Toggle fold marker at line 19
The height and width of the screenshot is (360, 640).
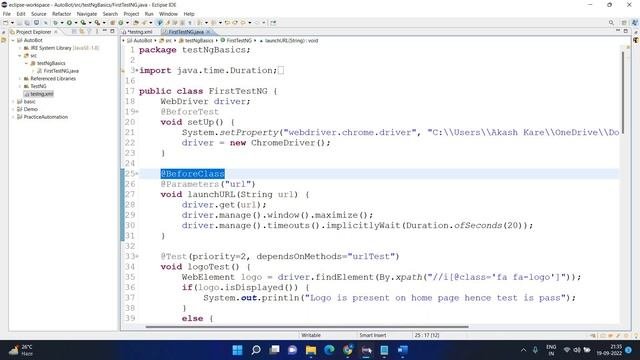pyautogui.click(x=137, y=111)
